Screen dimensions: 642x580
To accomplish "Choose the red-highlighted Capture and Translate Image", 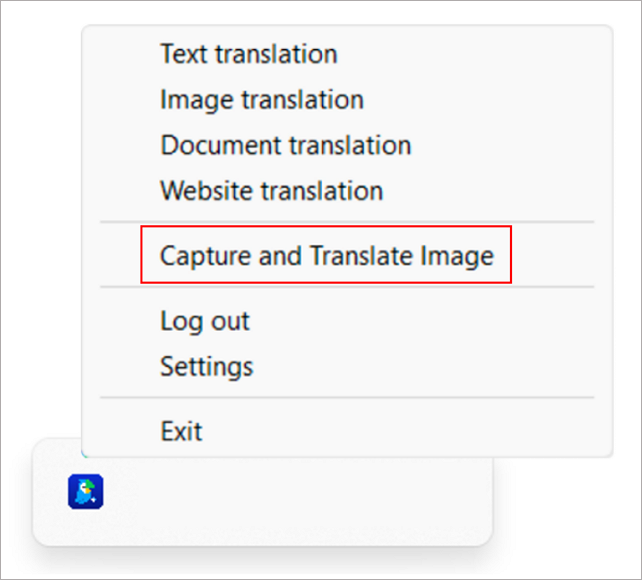I will coord(326,256).
